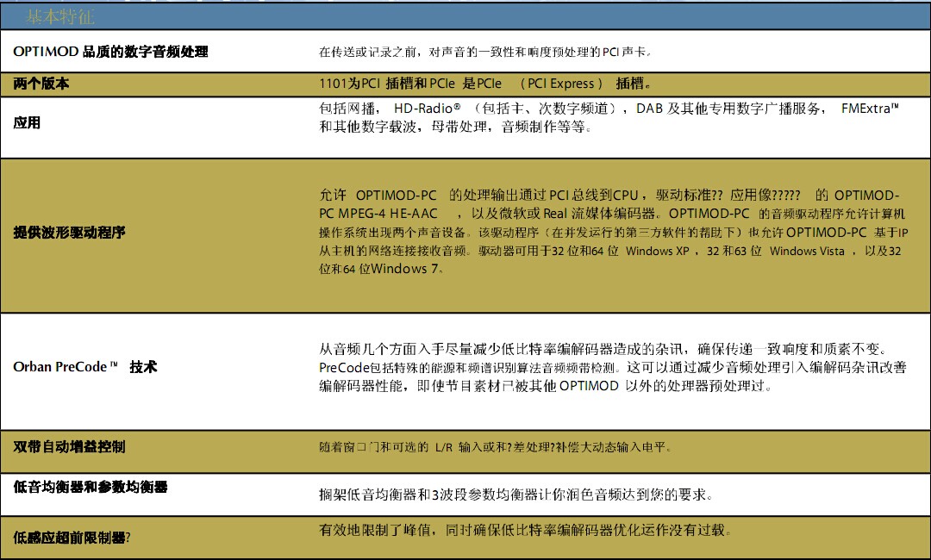Click the paragraph line starting with 从音频几个方面入手
This screenshot has height=560, width=931.
tap(603, 349)
